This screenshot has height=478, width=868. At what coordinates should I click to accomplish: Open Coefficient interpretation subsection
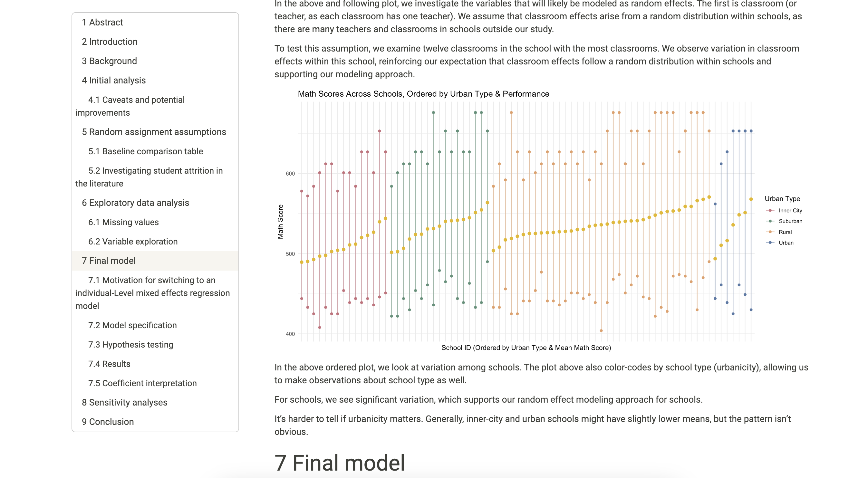coord(142,383)
